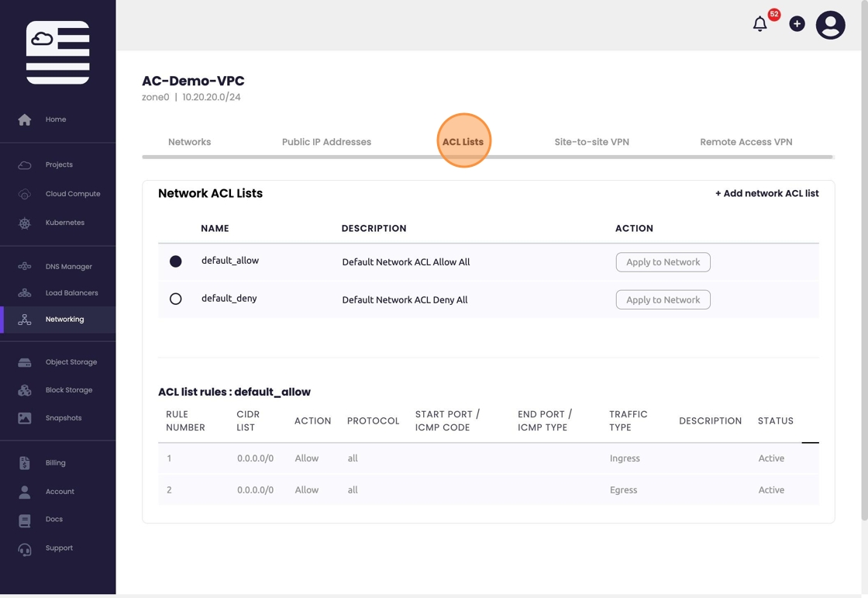Go to Home via house icon
The image size is (868, 598).
[x=25, y=119]
